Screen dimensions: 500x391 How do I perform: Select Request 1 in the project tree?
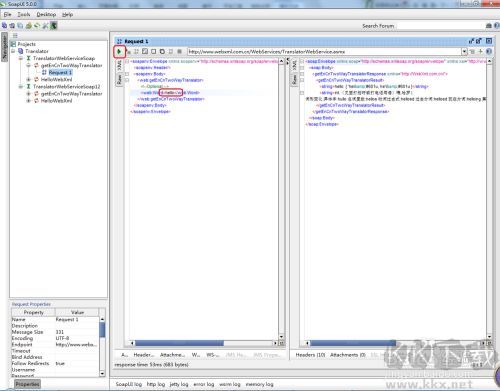pyautogui.click(x=60, y=72)
